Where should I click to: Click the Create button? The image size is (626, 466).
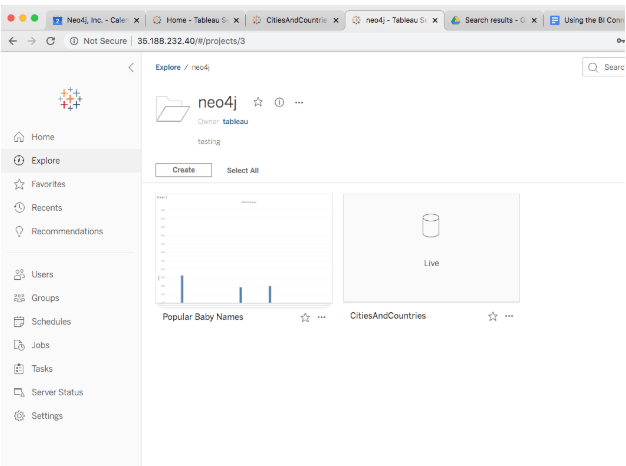(184, 170)
